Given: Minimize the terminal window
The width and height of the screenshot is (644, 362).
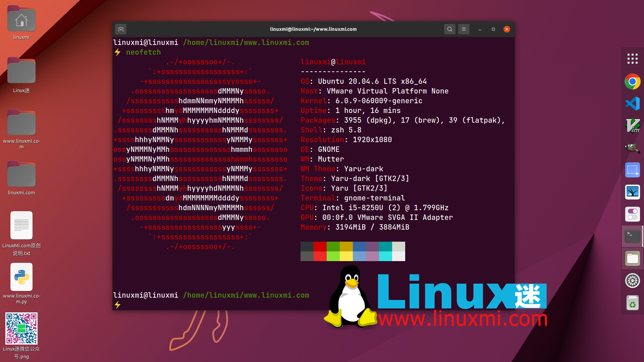Looking at the screenshot, I should tap(480, 29).
